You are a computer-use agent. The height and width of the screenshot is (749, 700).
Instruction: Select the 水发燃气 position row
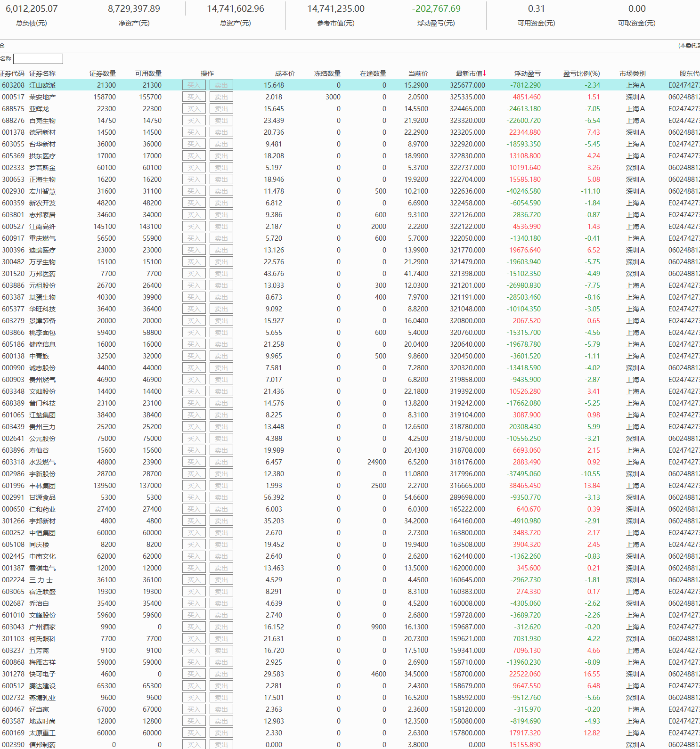pyautogui.click(x=42, y=462)
